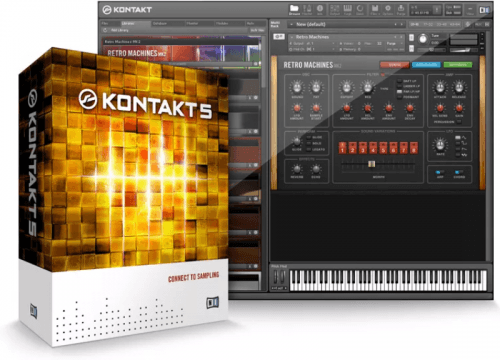Image resolution: width=500 pixels, height=360 pixels.
Task: Select the Formant filter type
Action: click(x=399, y=97)
